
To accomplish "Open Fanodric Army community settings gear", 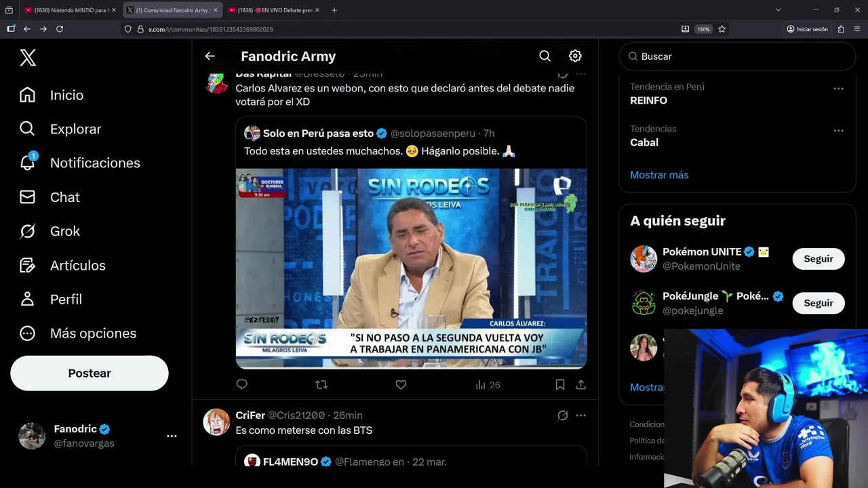I will 575,56.
